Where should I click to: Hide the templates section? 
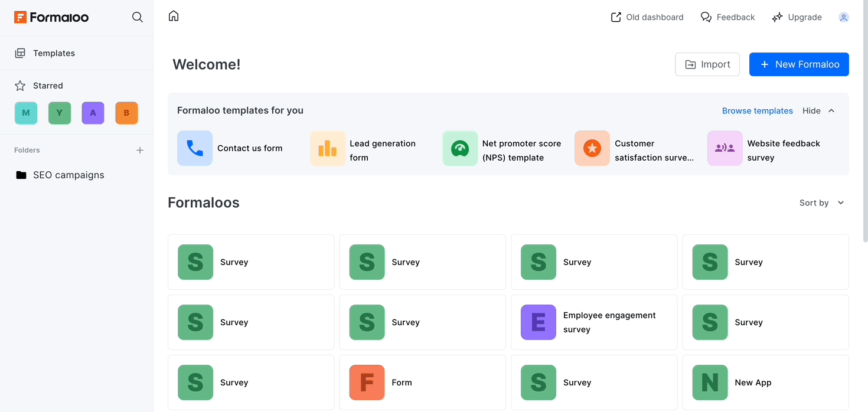click(x=818, y=111)
